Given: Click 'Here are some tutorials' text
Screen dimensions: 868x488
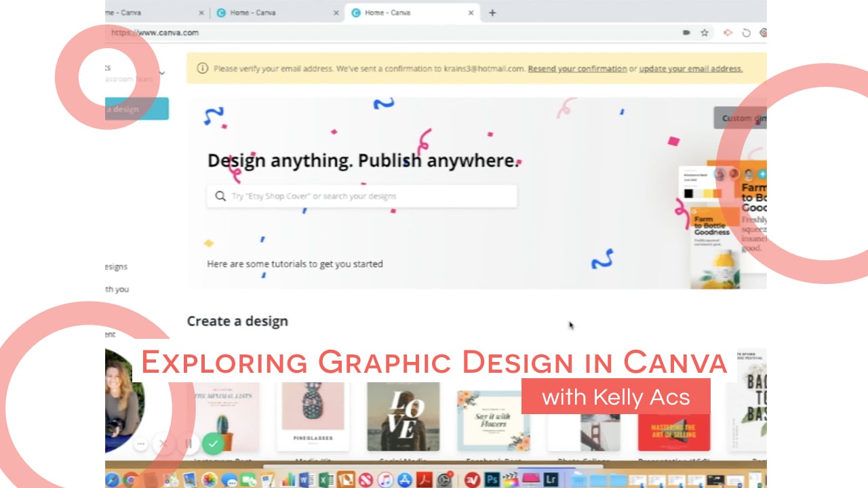Looking at the screenshot, I should click(295, 264).
